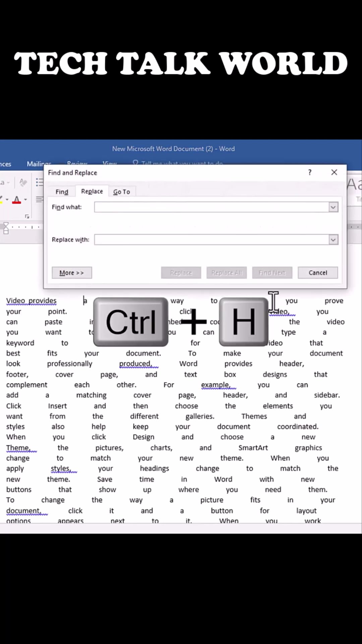Click the word "layout" in document
The height and width of the screenshot is (644, 362).
coord(306,511)
